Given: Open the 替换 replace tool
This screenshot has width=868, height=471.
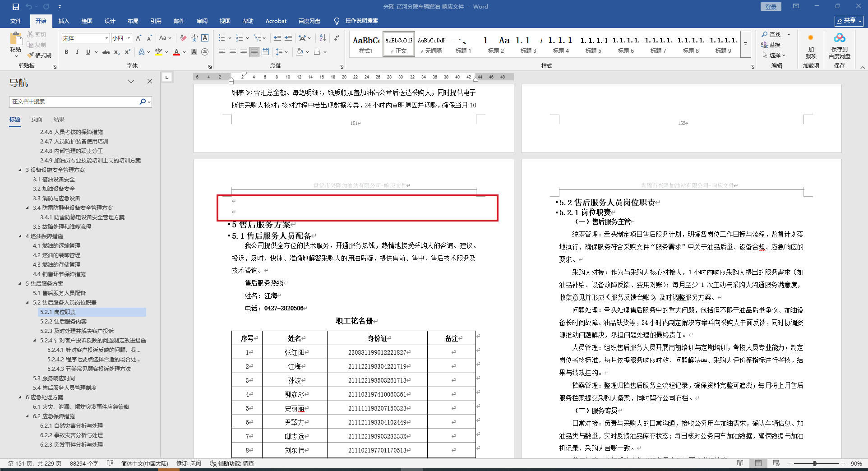Looking at the screenshot, I should (771, 45).
